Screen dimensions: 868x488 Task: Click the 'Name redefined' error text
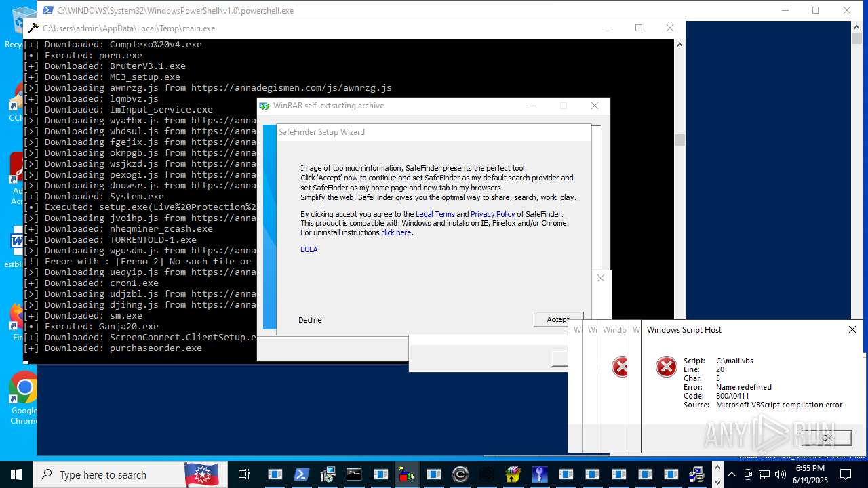[744, 387]
